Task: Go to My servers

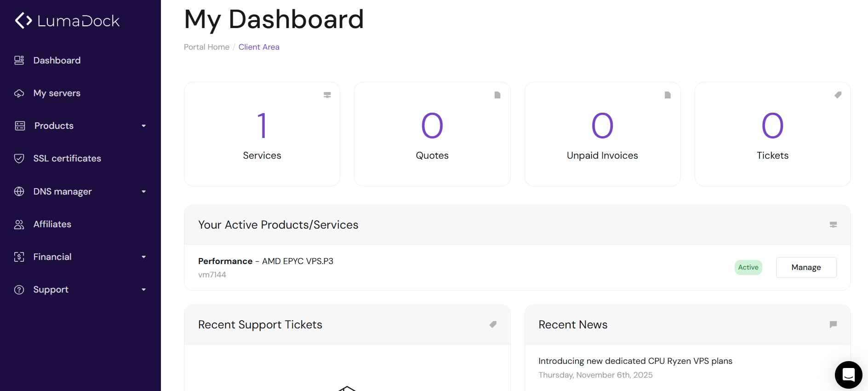Action: coord(57,93)
